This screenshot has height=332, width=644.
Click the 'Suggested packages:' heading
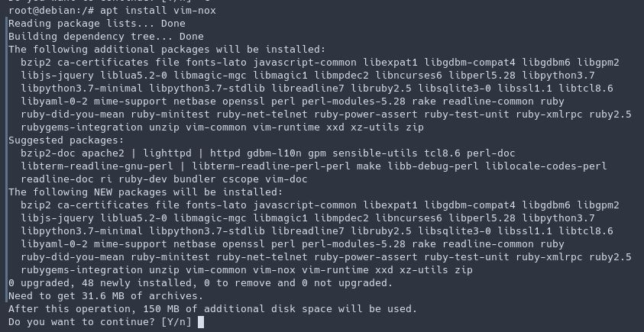68,140
